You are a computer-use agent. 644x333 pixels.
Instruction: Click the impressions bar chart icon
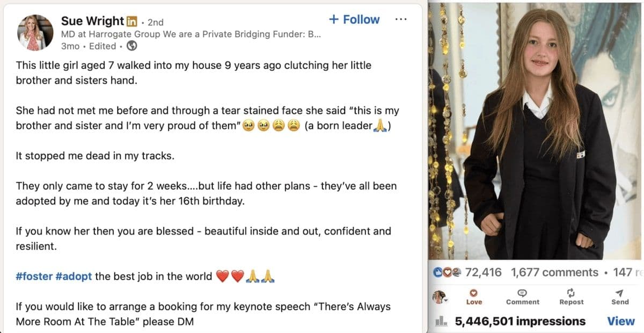441,321
